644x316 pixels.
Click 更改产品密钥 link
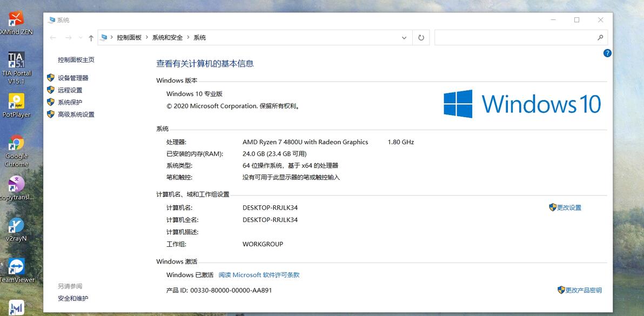pos(583,290)
